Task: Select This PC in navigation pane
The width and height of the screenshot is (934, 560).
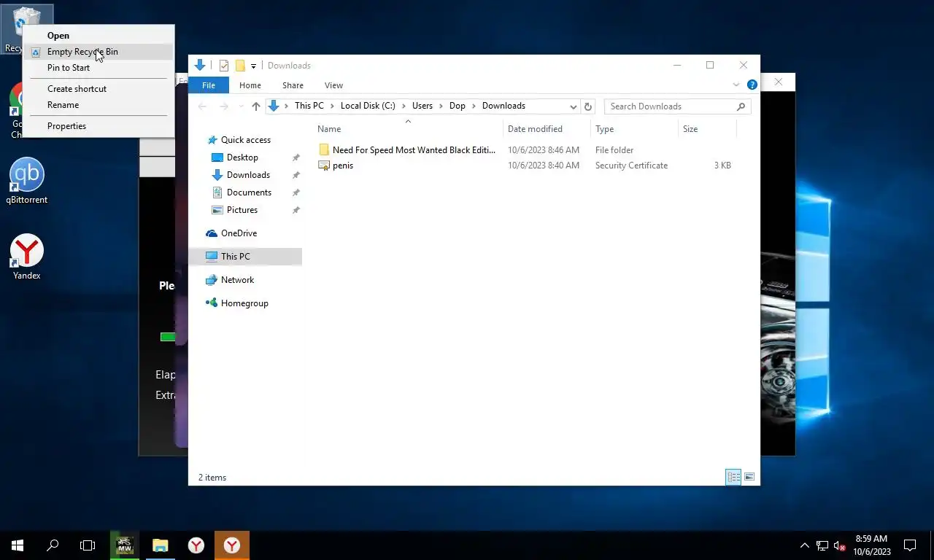Action: point(235,257)
